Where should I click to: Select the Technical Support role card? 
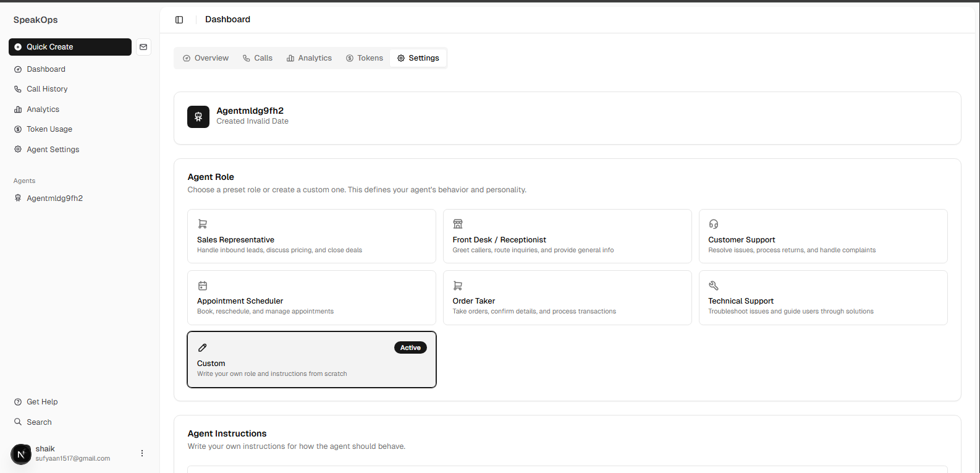coord(823,297)
